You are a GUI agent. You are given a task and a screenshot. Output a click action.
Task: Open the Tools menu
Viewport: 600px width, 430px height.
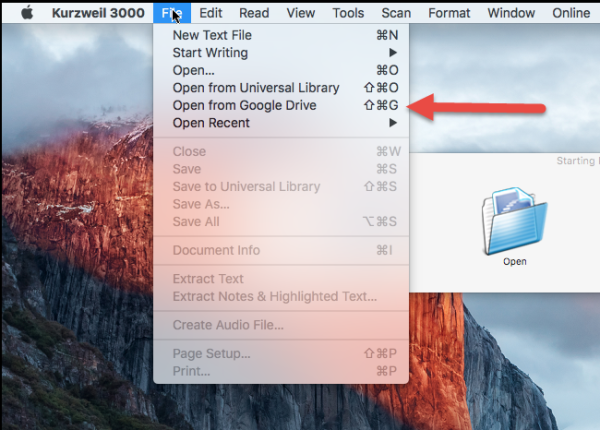pos(348,13)
